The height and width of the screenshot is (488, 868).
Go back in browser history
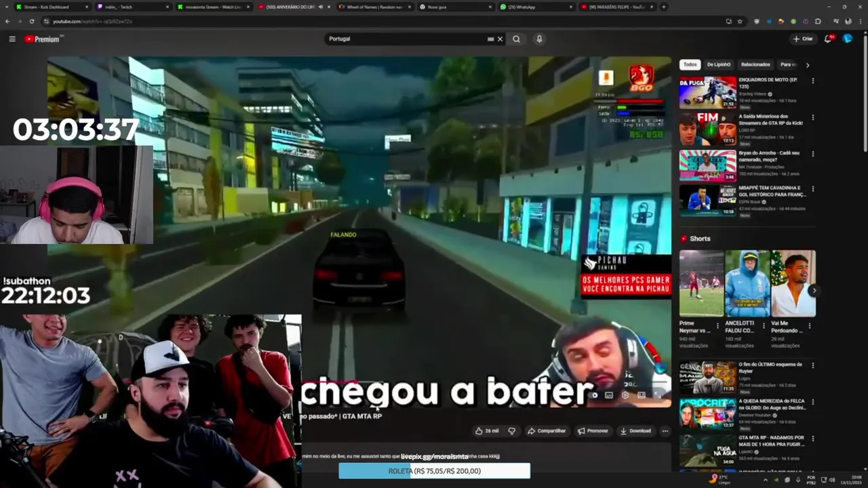tap(7, 21)
